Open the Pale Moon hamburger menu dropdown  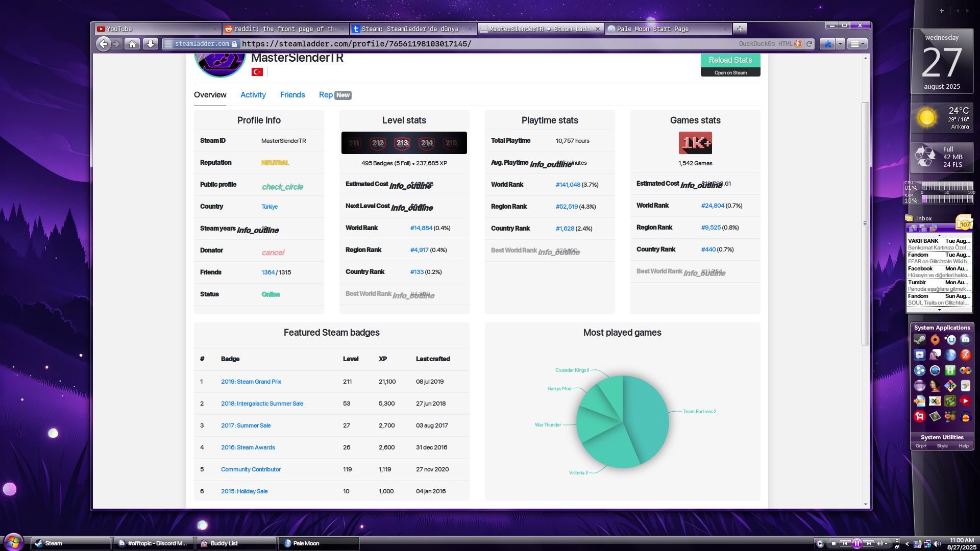(x=857, y=44)
